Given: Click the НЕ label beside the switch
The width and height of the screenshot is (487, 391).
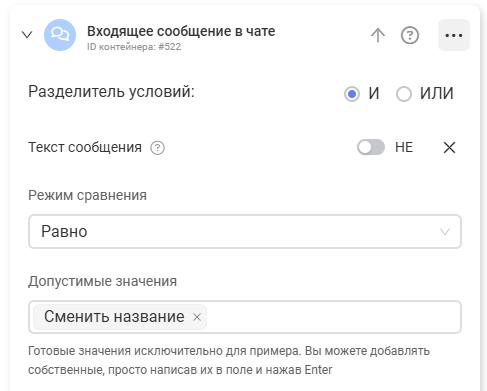Looking at the screenshot, I should click(404, 147).
